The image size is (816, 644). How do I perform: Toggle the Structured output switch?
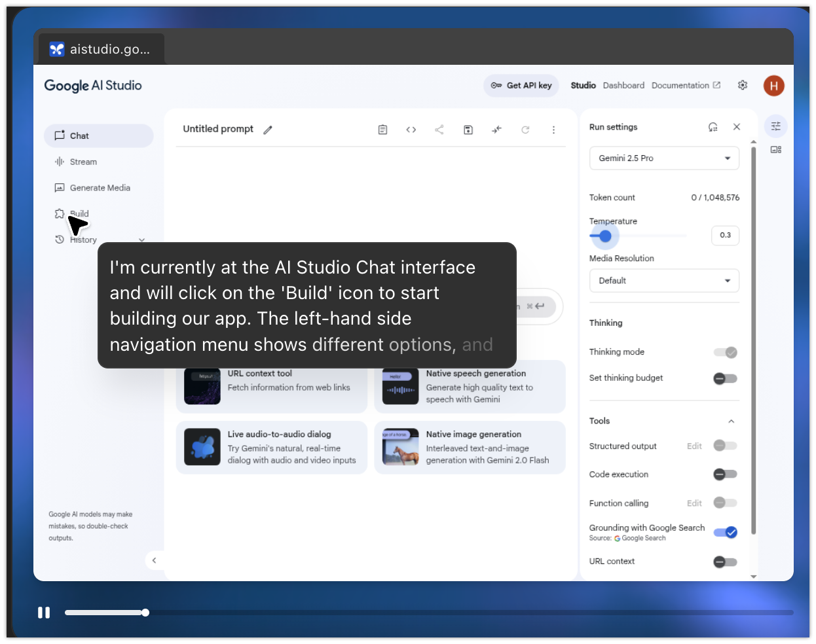(726, 446)
